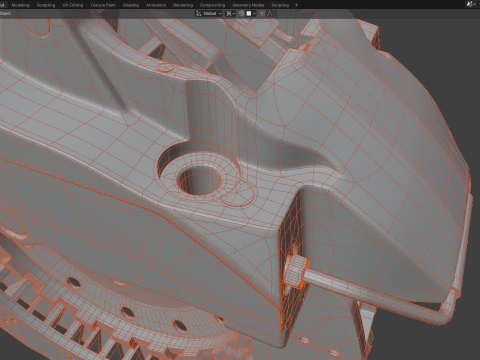Switch to the Rendering workspace tab
480x360 pixels.
tap(183, 5)
